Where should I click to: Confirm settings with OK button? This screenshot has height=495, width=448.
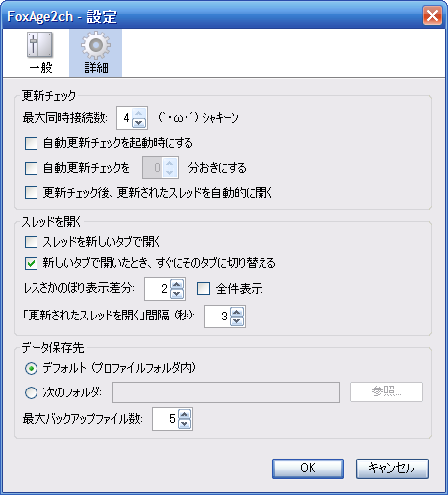pos(308,468)
